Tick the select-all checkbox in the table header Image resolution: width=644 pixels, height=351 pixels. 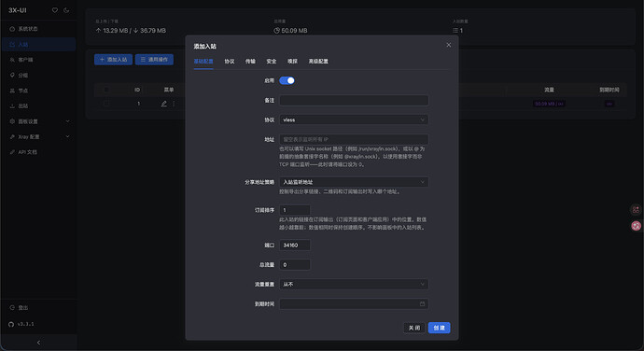click(106, 90)
